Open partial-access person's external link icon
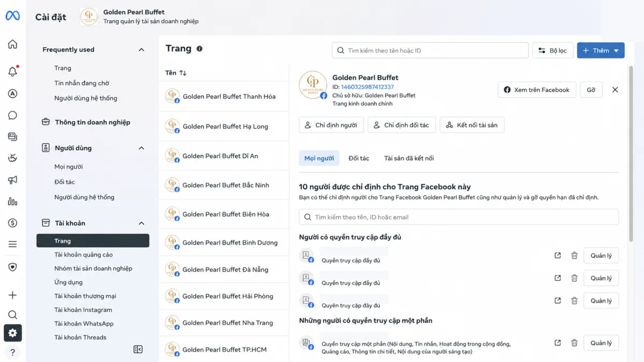 (558, 343)
